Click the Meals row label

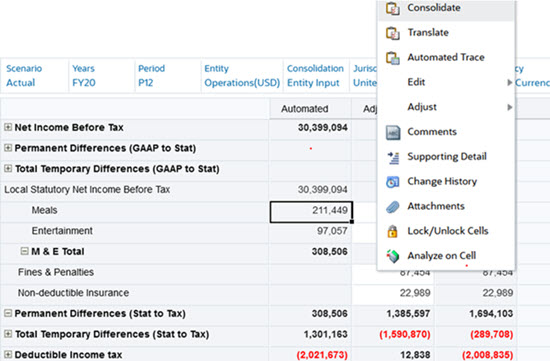[x=44, y=210]
